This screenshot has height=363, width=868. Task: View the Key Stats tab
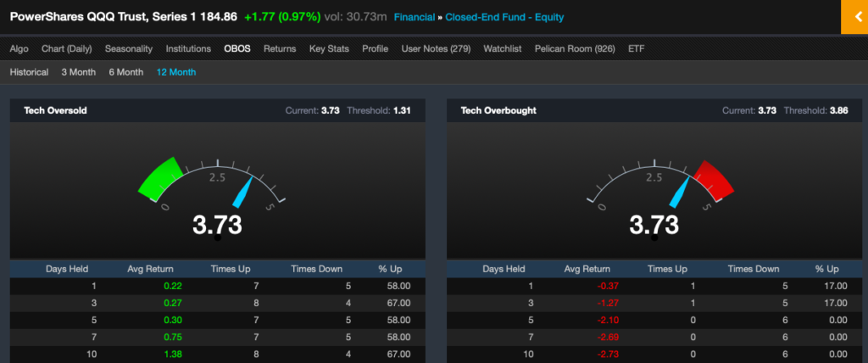click(329, 49)
